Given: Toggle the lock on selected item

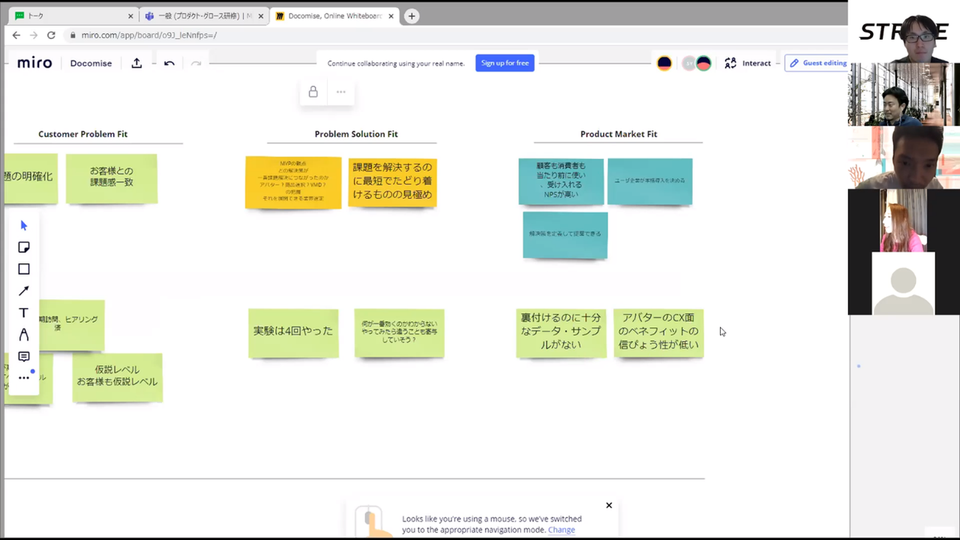Looking at the screenshot, I should [313, 92].
